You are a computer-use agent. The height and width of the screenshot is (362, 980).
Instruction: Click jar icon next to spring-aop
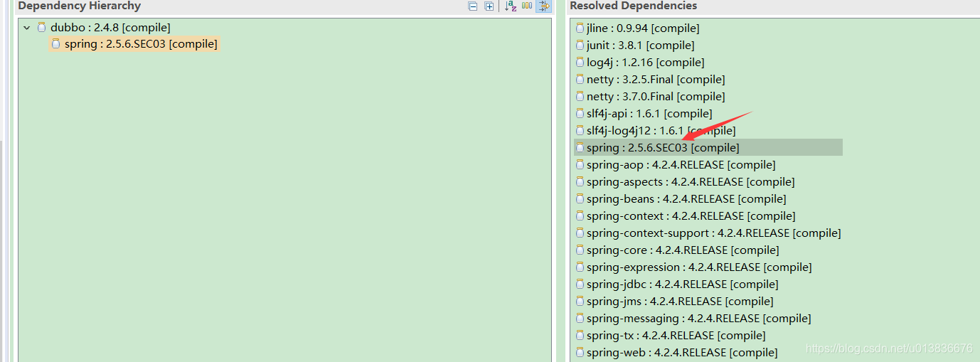tap(580, 165)
